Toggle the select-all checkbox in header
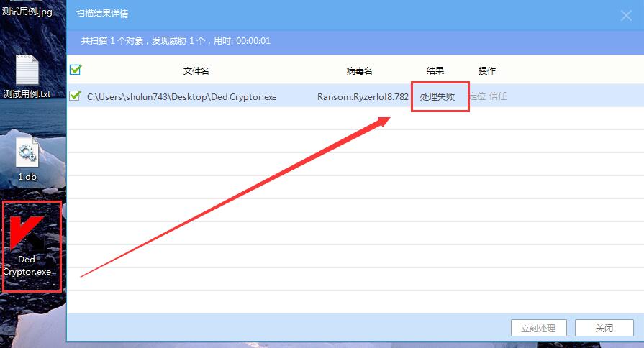The image size is (644, 348). 75,70
